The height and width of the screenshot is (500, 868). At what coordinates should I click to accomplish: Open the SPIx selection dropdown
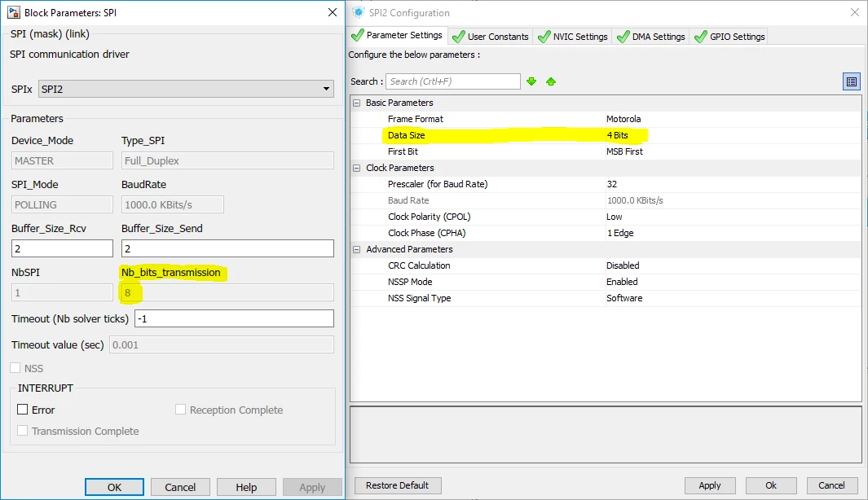pos(186,89)
